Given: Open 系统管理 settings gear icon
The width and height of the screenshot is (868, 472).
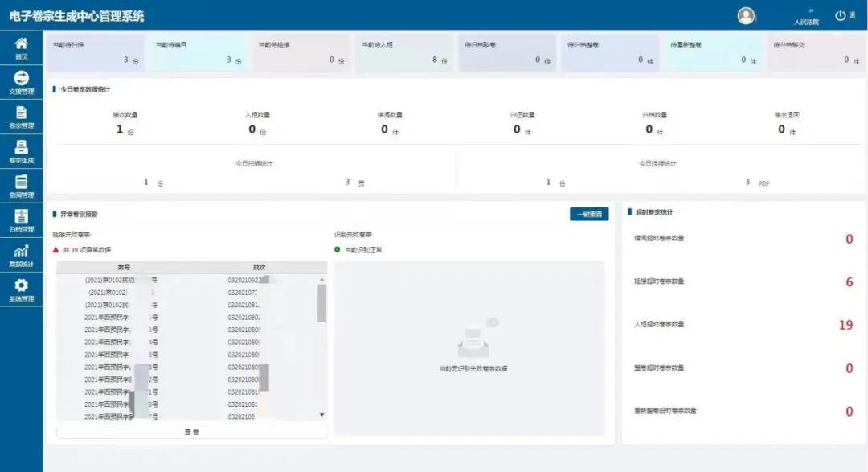Looking at the screenshot, I should [21, 289].
